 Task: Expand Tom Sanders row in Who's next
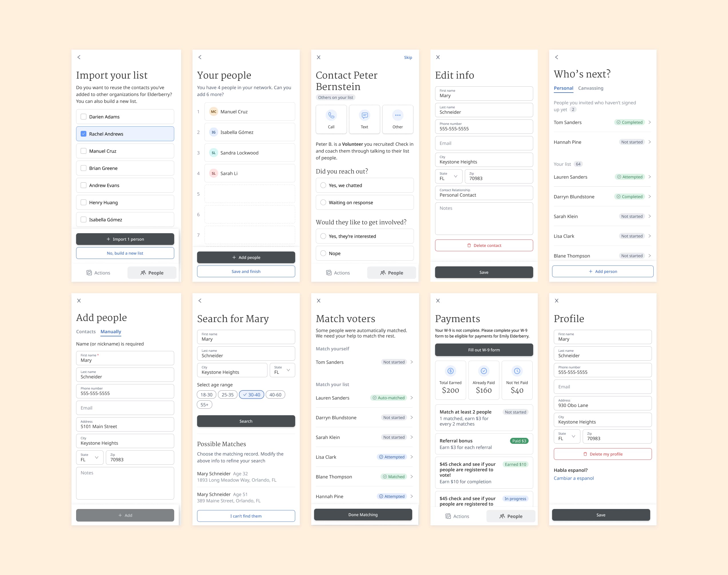pyautogui.click(x=650, y=122)
